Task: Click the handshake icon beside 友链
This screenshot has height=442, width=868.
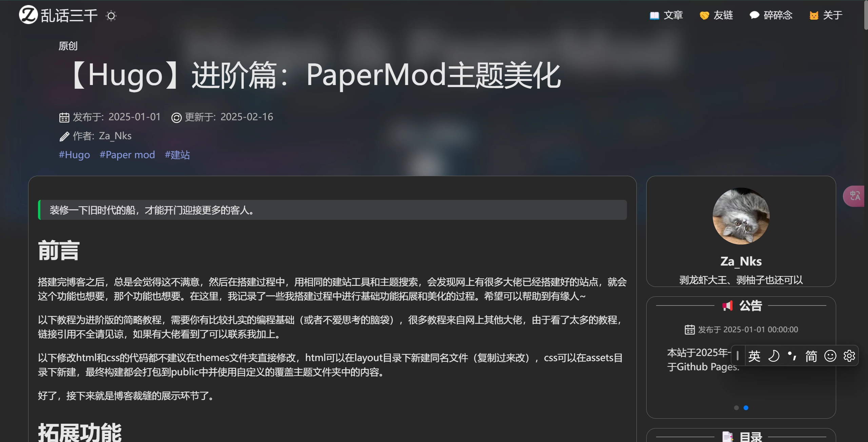Action: [x=705, y=16]
